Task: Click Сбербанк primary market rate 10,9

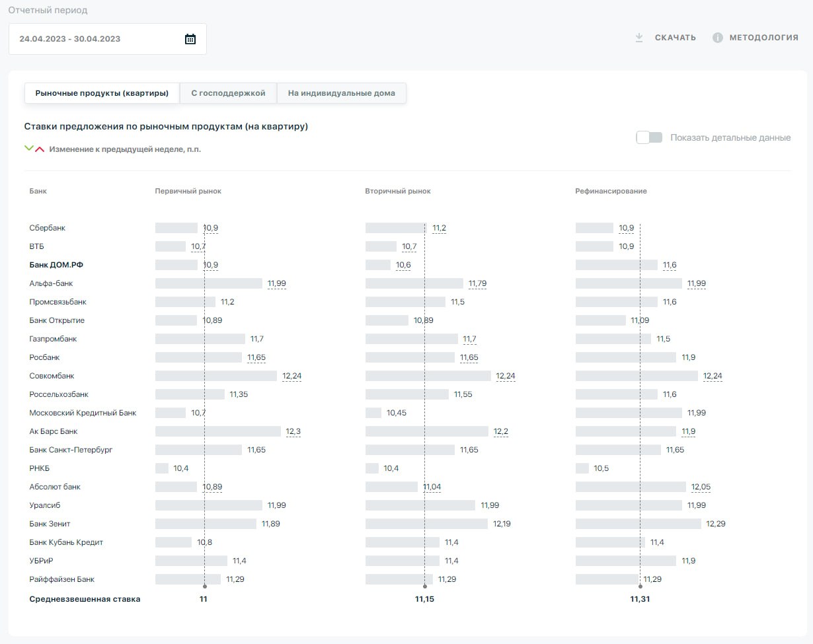Action: (x=211, y=228)
